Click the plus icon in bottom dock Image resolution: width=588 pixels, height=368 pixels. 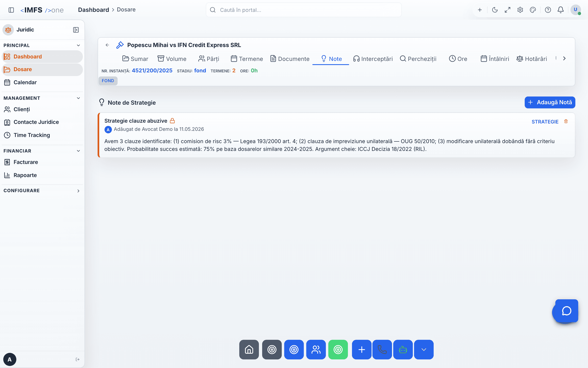(362, 350)
